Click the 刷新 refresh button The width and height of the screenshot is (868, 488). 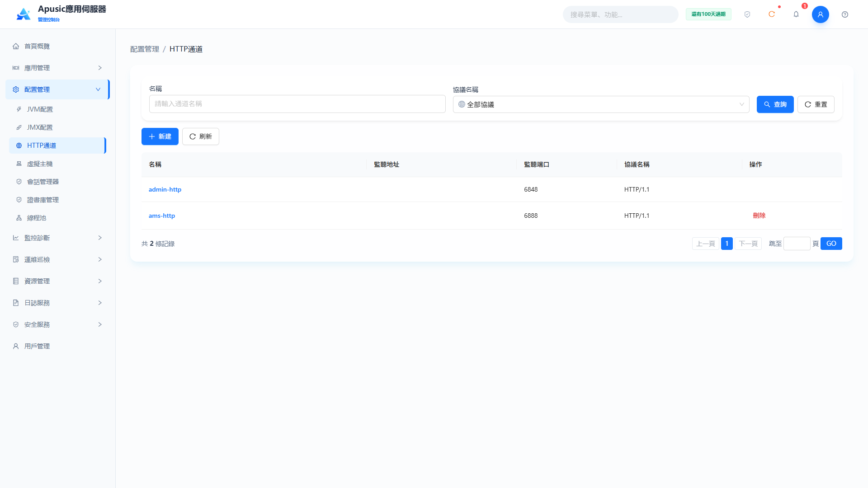click(x=201, y=136)
